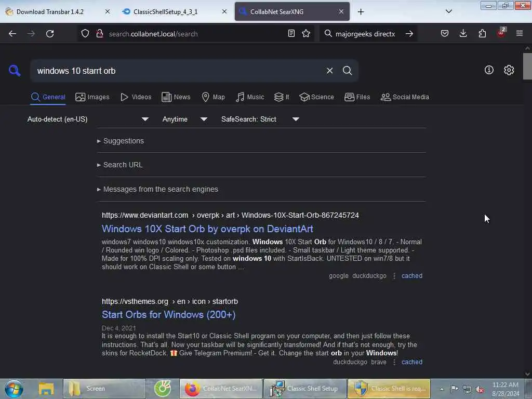The image size is (532, 399).
Task: Open cached link for DeviantArt result
Action: pyautogui.click(x=412, y=276)
